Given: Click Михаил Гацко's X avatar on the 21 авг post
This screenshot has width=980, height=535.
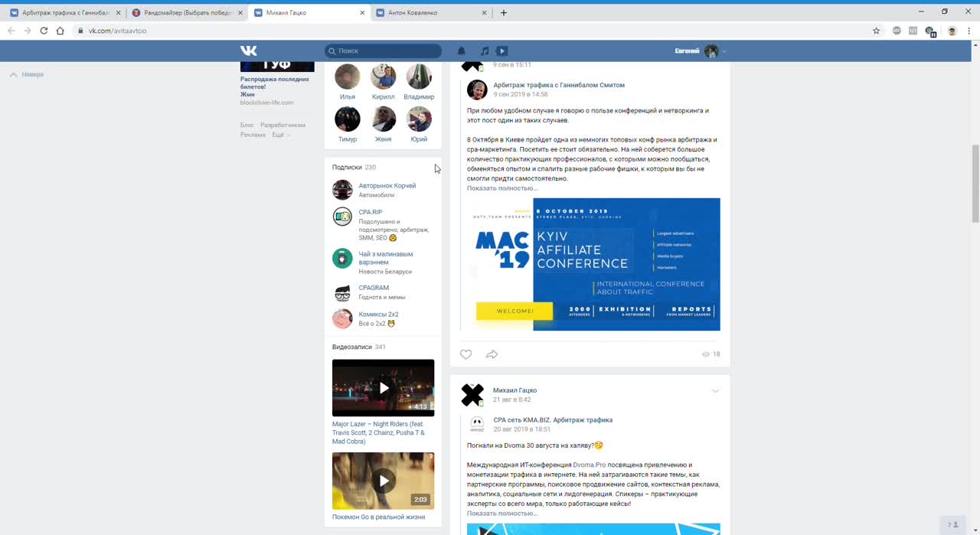Looking at the screenshot, I should [472, 395].
